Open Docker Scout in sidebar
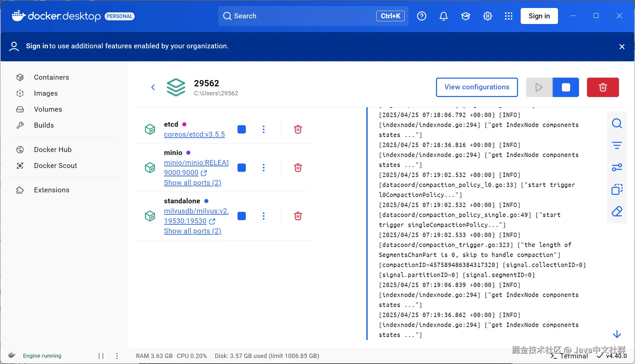This screenshot has height=364, width=635. tap(55, 166)
